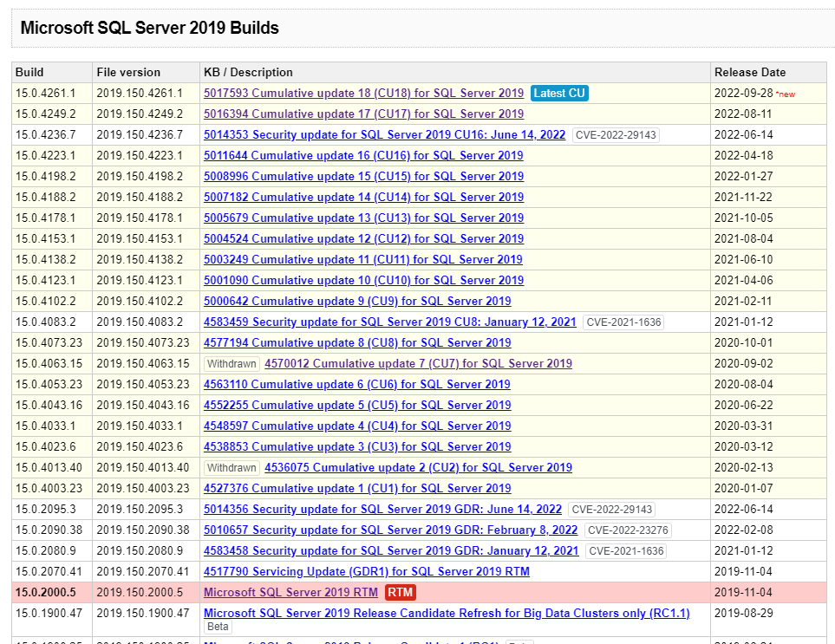
Task: Select build number 15.0.4261.1
Action: [x=45, y=93]
